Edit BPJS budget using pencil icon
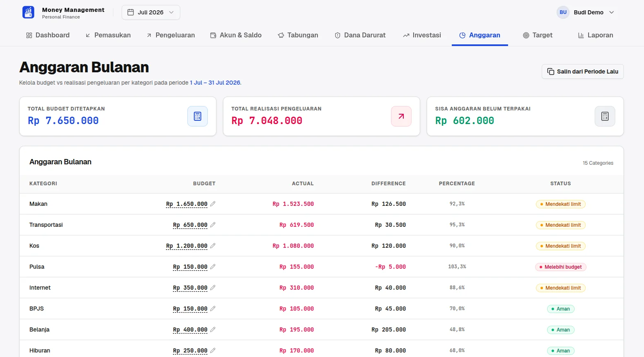The image size is (644, 357). (x=213, y=309)
